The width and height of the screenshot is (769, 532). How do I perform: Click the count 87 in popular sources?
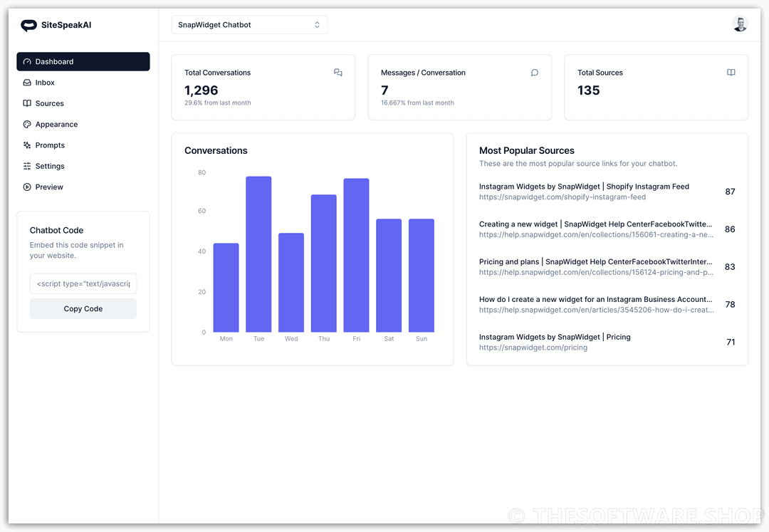pos(730,192)
